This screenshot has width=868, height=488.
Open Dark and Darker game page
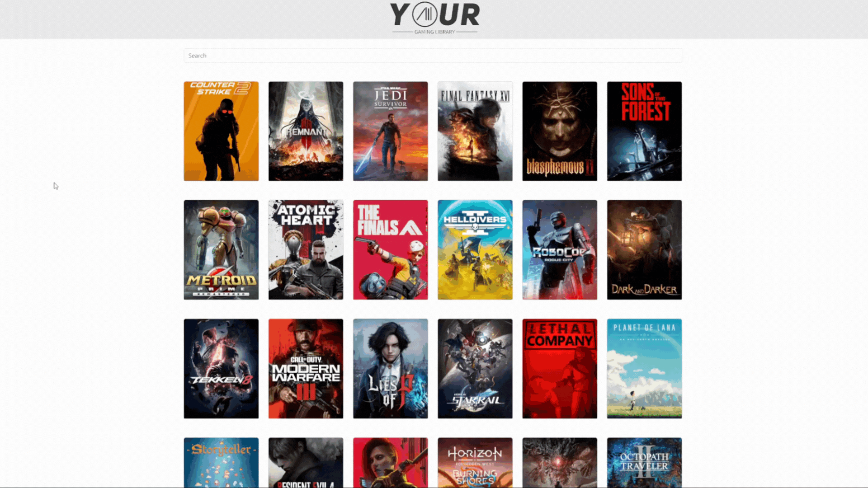[x=644, y=250]
